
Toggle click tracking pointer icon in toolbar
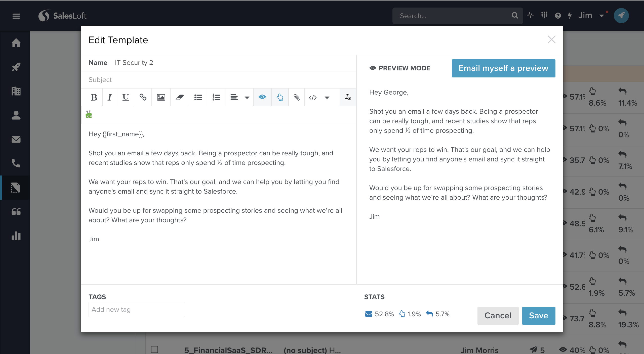[x=280, y=97]
